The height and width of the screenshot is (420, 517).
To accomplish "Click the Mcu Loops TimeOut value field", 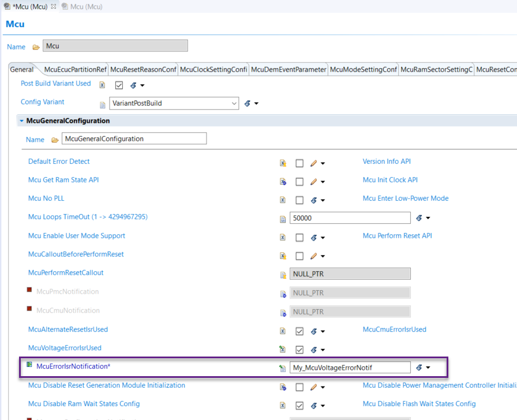I will click(350, 218).
